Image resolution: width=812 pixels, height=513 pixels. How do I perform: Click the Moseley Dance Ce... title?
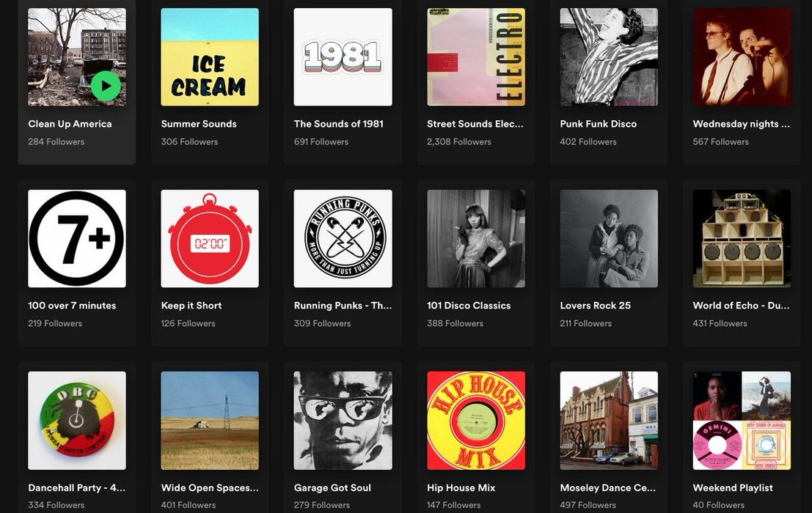point(607,487)
